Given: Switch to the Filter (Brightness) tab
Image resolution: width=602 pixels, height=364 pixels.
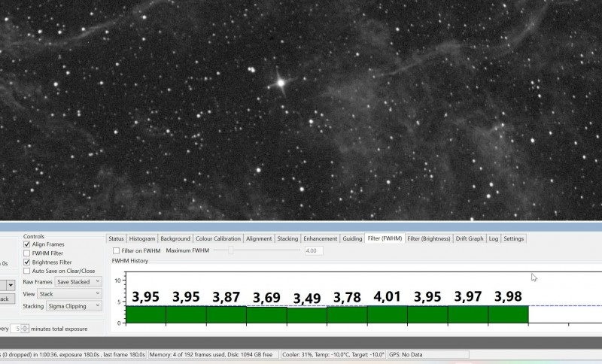Looking at the screenshot, I should 429,238.
